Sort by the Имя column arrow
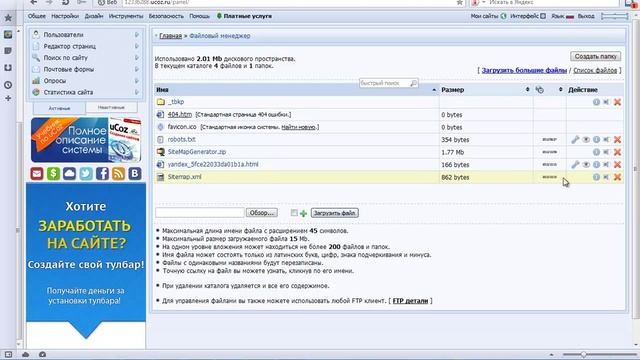The image size is (640, 360). (434, 90)
